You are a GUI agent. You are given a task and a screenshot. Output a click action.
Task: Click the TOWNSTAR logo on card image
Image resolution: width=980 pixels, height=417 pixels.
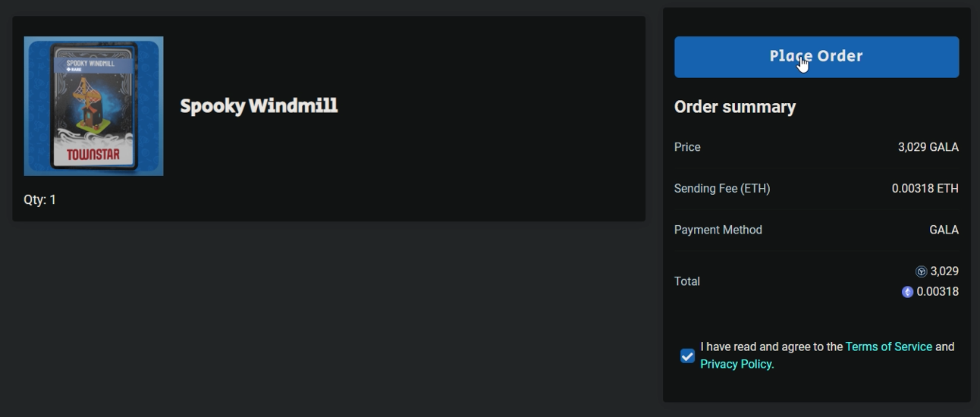click(x=93, y=155)
